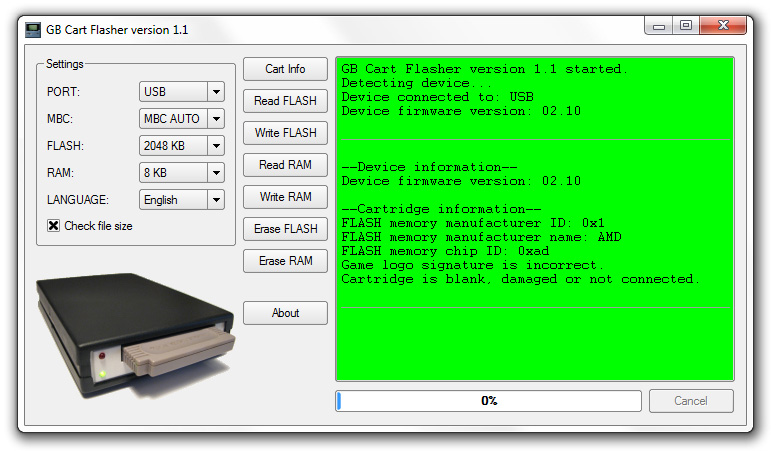777x451 pixels.
Task: Click inside the green log output area
Action: 534,330
